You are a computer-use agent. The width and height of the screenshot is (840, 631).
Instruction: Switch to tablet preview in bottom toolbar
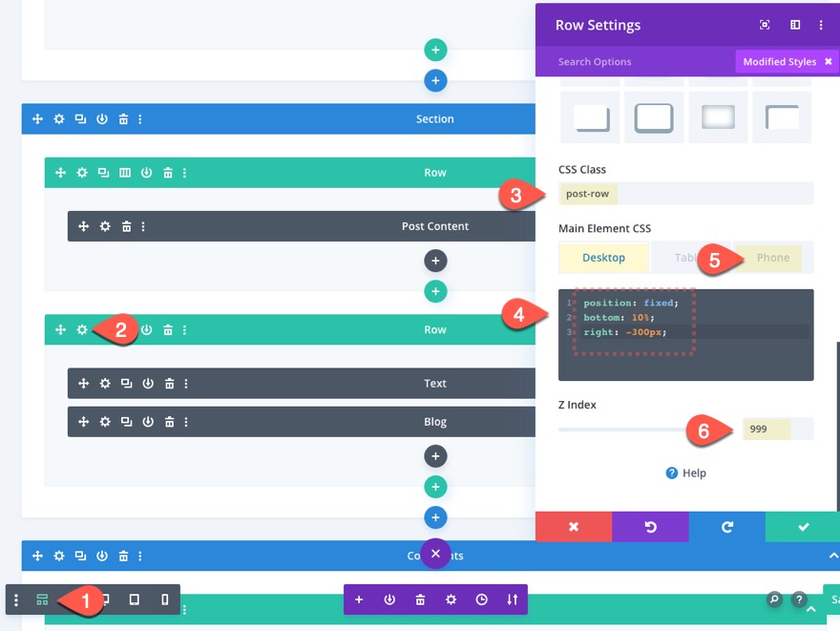pos(134,599)
